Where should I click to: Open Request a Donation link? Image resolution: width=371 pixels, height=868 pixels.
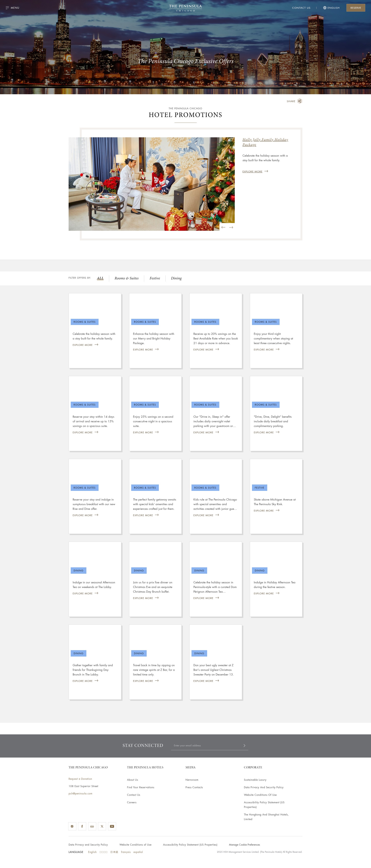(x=80, y=779)
